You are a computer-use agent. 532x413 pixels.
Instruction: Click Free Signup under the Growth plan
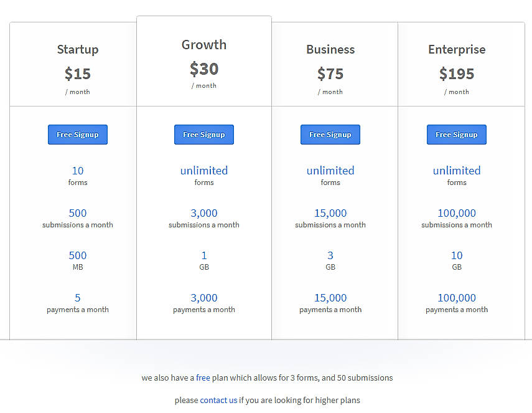(x=204, y=135)
